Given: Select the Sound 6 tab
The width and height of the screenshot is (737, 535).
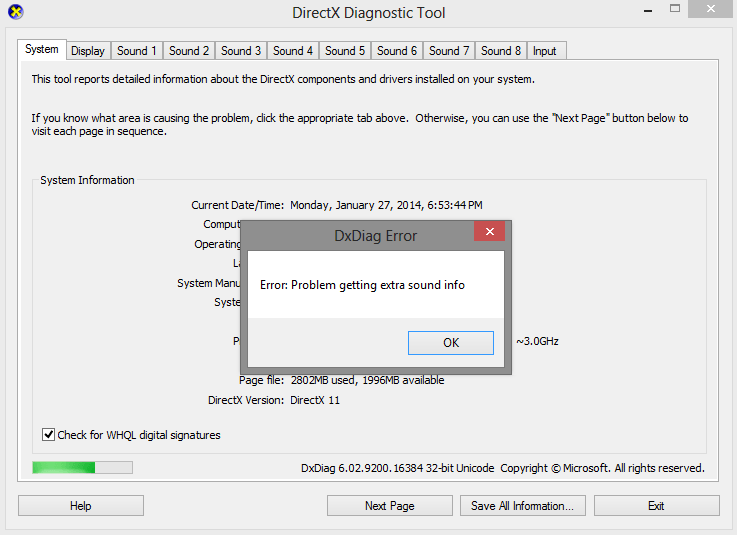Looking at the screenshot, I should (x=397, y=51).
